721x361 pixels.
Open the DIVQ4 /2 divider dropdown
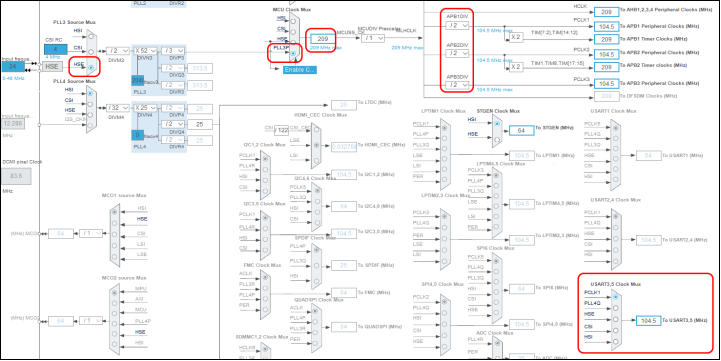[x=172, y=124]
